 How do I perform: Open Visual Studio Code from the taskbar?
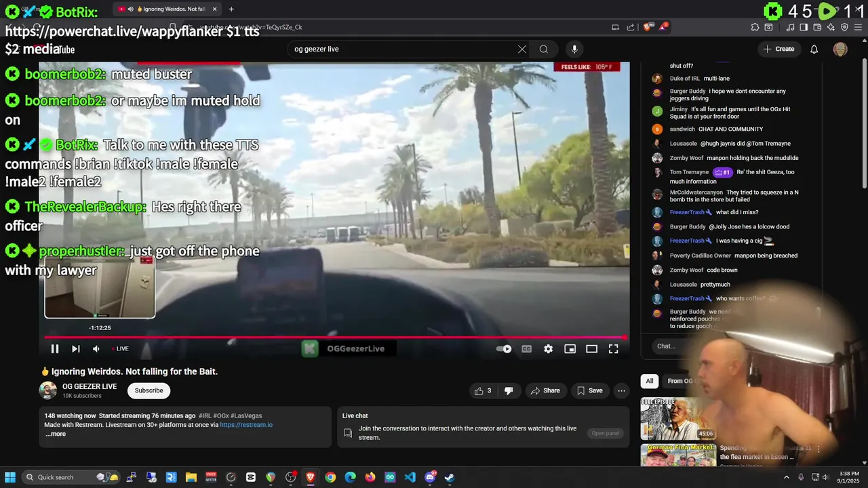coord(410,477)
